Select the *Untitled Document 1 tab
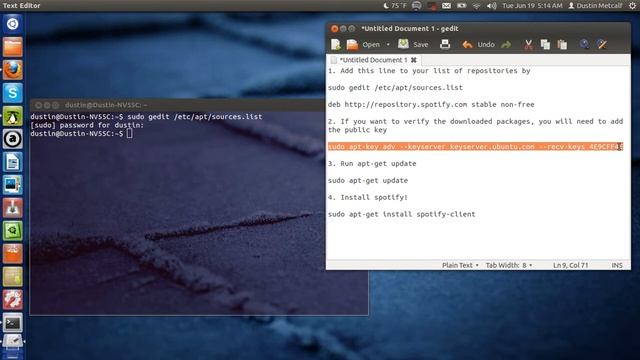Viewport: 640px width, 360px height. [x=373, y=60]
